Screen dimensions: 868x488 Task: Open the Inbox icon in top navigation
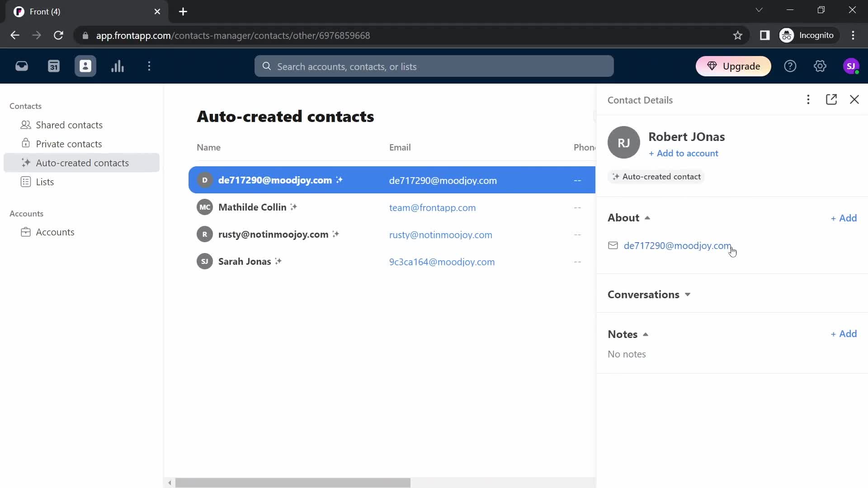(x=22, y=66)
